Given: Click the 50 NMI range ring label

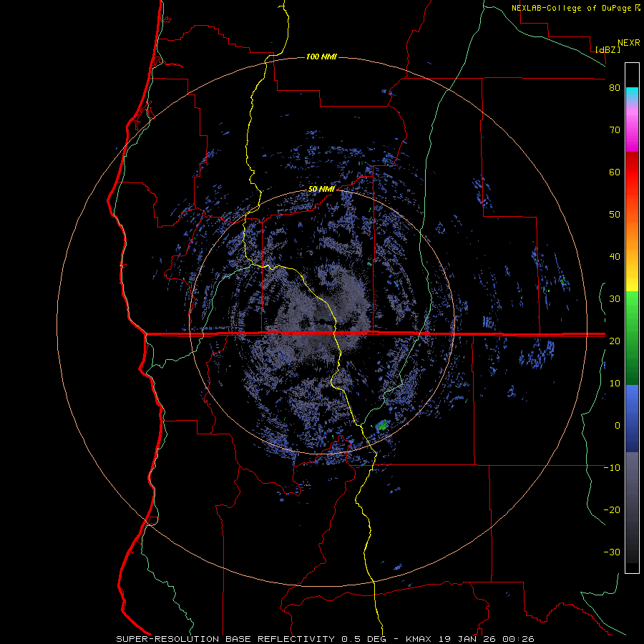Looking at the screenshot, I should pos(321,189).
